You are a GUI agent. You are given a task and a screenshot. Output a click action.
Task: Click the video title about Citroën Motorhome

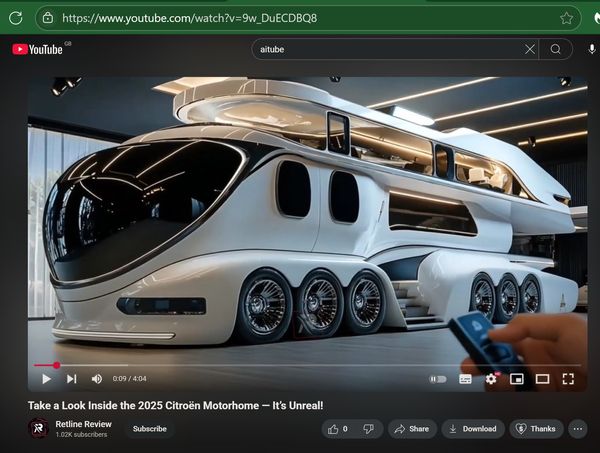point(176,406)
